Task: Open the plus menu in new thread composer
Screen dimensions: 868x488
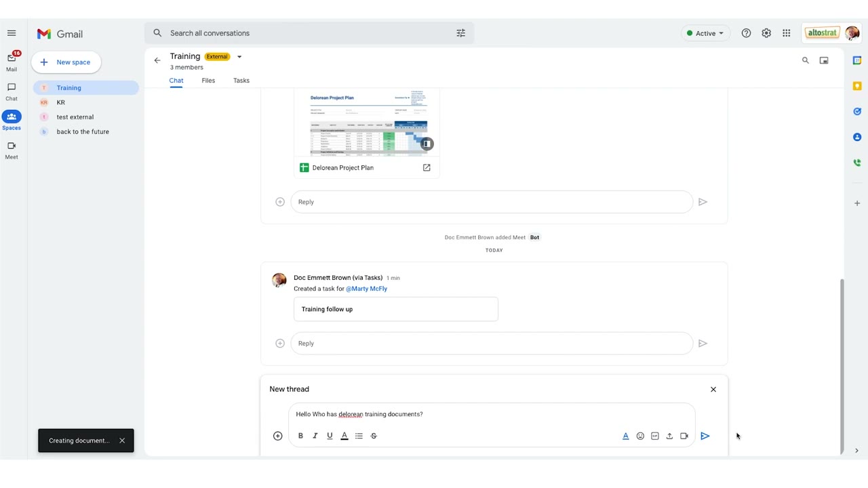Action: pyautogui.click(x=277, y=436)
